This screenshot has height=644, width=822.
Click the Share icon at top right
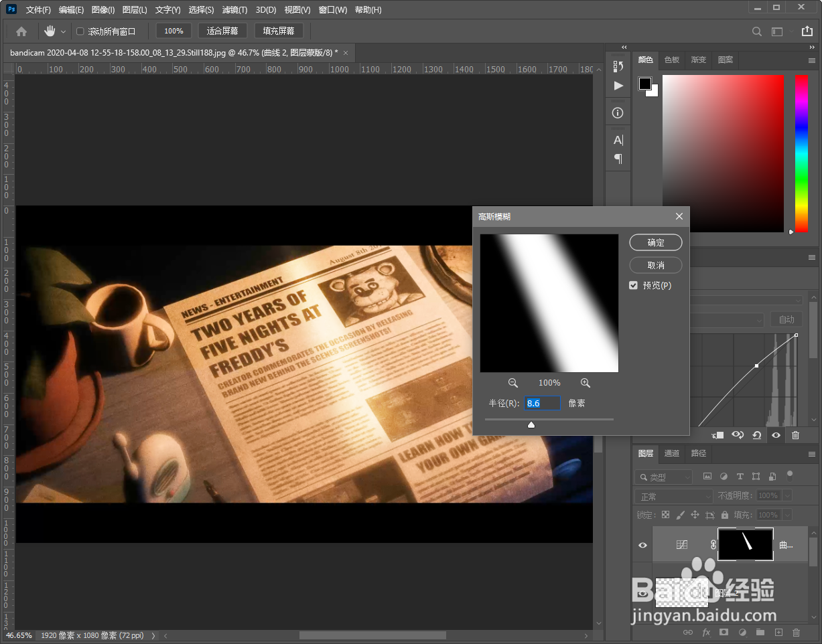tap(807, 31)
